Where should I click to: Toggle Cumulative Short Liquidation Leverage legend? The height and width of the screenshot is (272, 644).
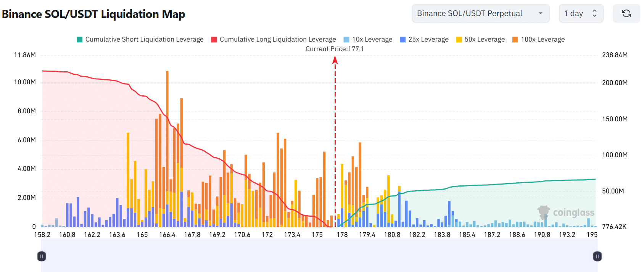click(x=140, y=39)
